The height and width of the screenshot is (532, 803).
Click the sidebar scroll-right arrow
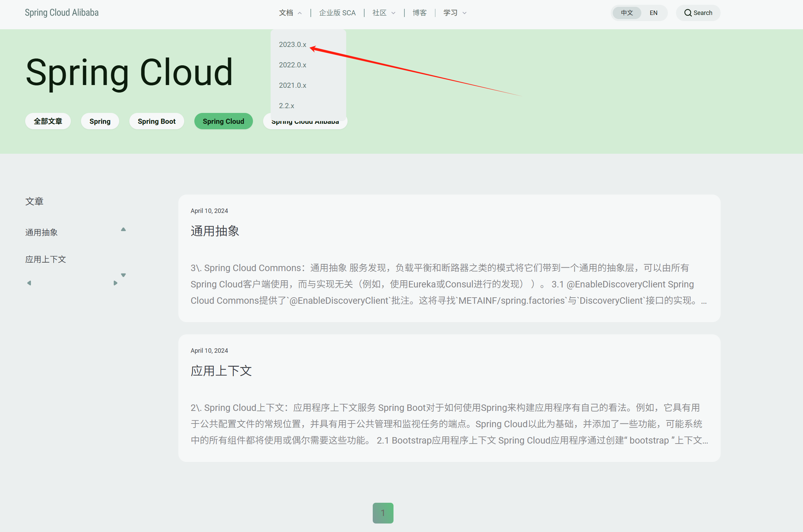(x=115, y=283)
